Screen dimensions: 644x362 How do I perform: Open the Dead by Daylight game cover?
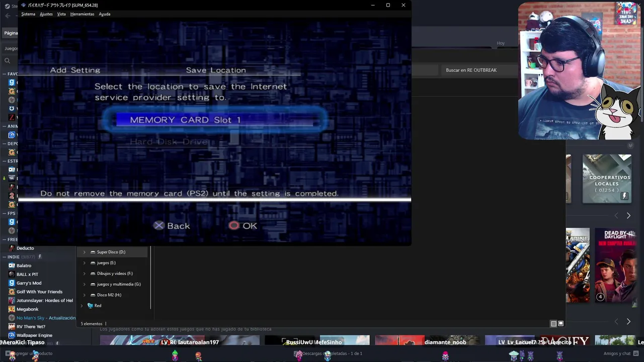click(616, 265)
